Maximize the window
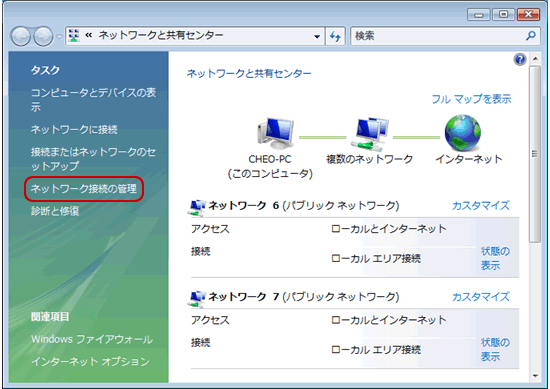The height and width of the screenshot is (389, 550). (503, 14)
